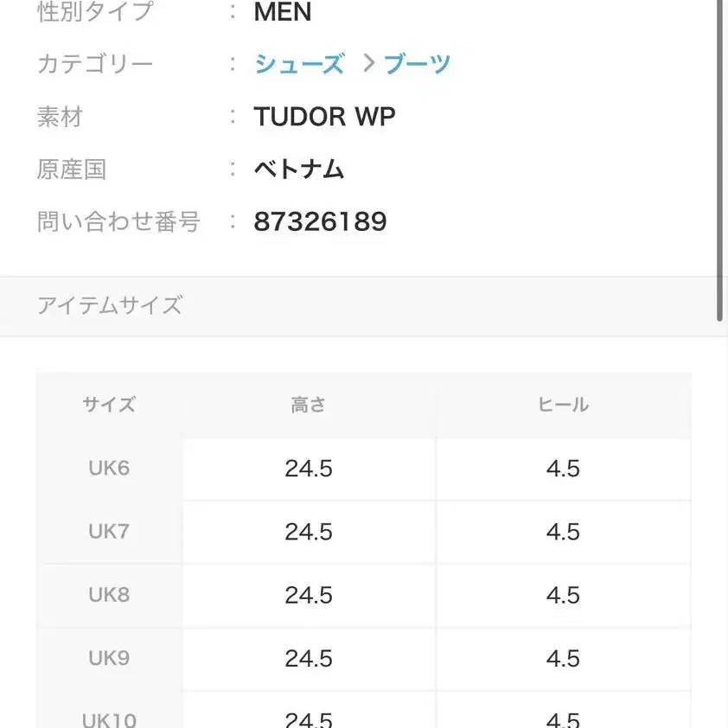
Task: Click the サイズ column header
Action: click(x=109, y=405)
